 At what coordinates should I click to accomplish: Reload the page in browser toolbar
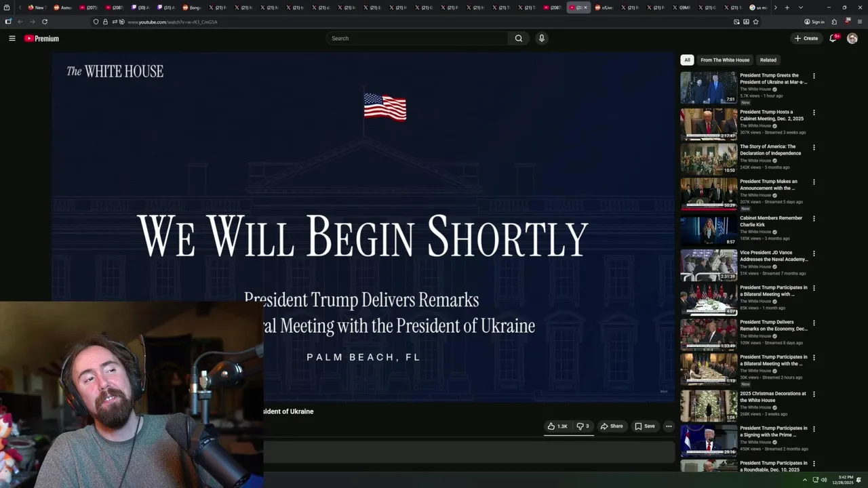tap(45, 22)
